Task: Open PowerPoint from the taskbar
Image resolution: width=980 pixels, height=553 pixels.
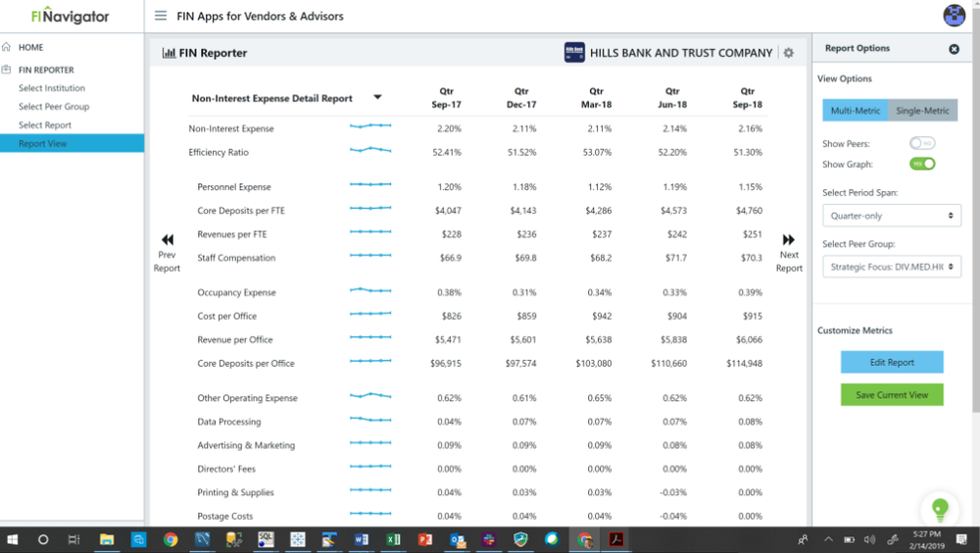Action: (425, 539)
